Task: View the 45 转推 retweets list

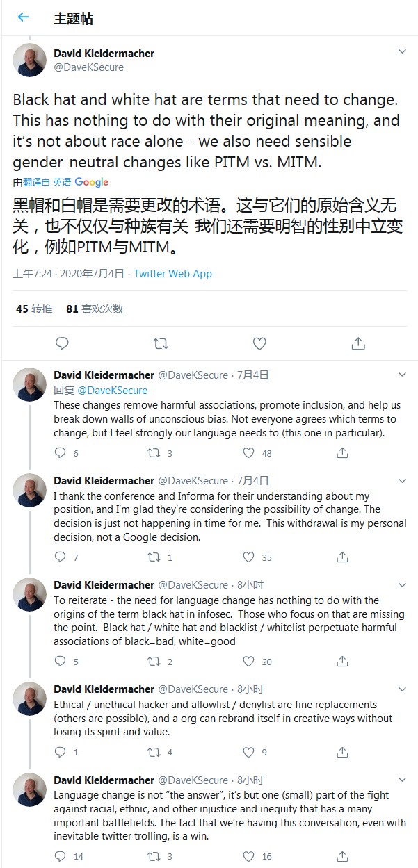Action: pyautogui.click(x=34, y=309)
